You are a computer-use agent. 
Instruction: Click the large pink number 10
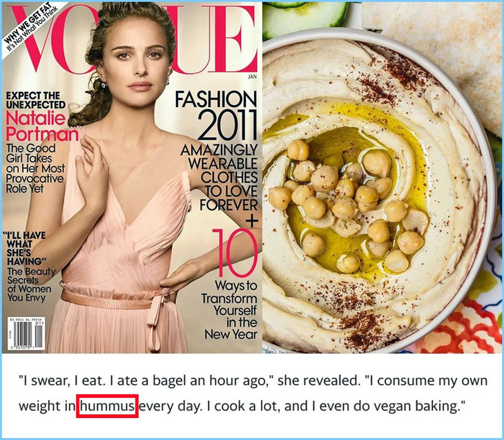(x=235, y=253)
